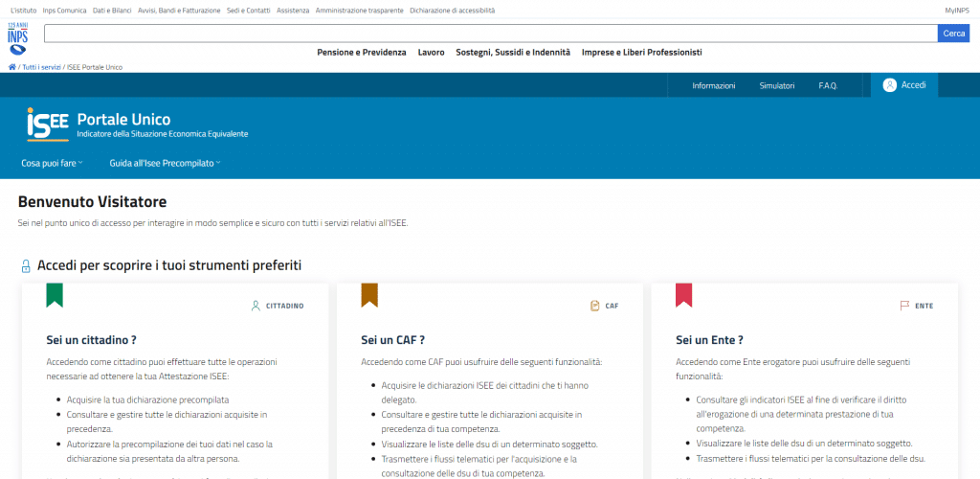Viewport: 980px width, 479px height.
Task: Click ISEE Portale Unico breadcrumb text
Action: [95, 67]
